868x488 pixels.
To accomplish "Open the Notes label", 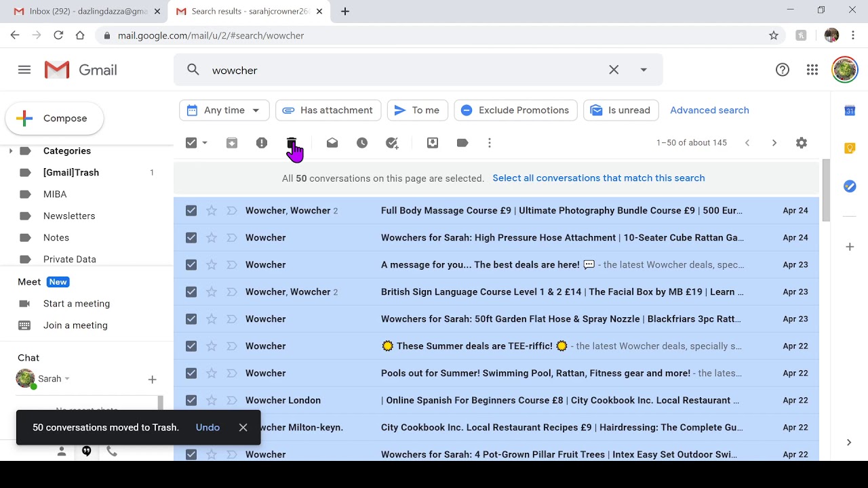I will 56,238.
